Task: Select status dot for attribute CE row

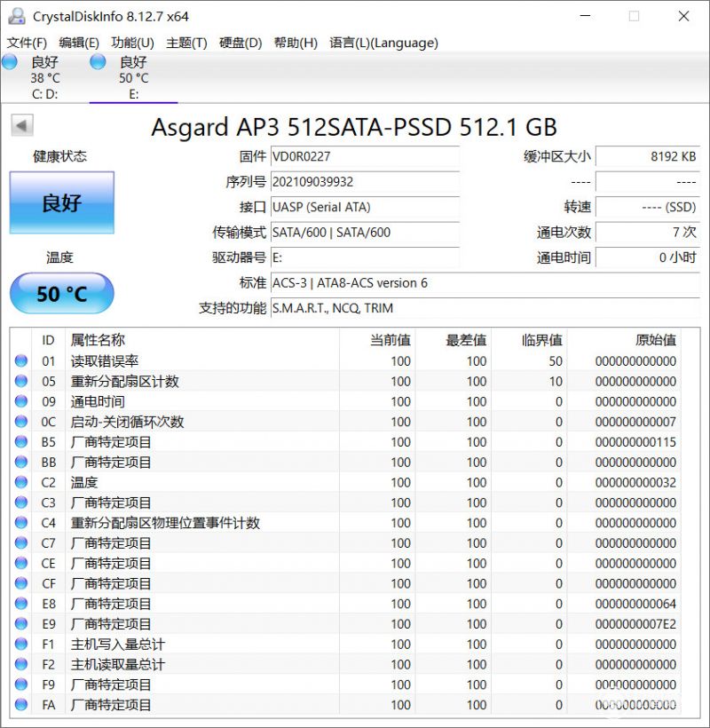Action: coord(21,563)
